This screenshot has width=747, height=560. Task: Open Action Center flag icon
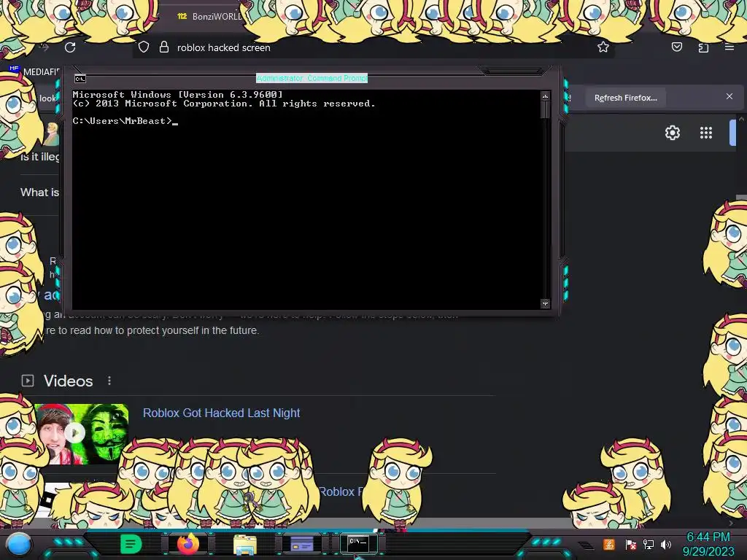click(631, 544)
